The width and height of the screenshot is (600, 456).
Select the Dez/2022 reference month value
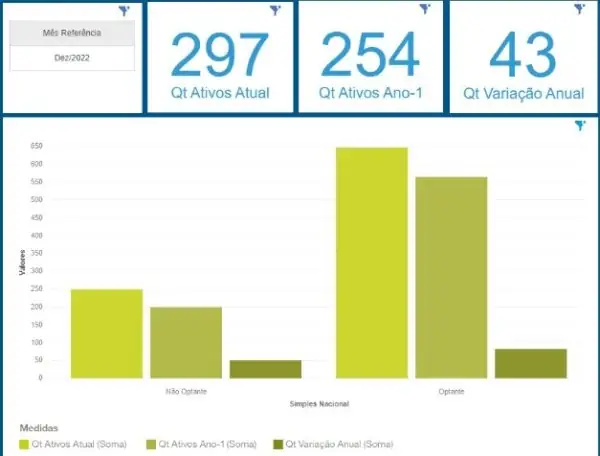click(72, 59)
